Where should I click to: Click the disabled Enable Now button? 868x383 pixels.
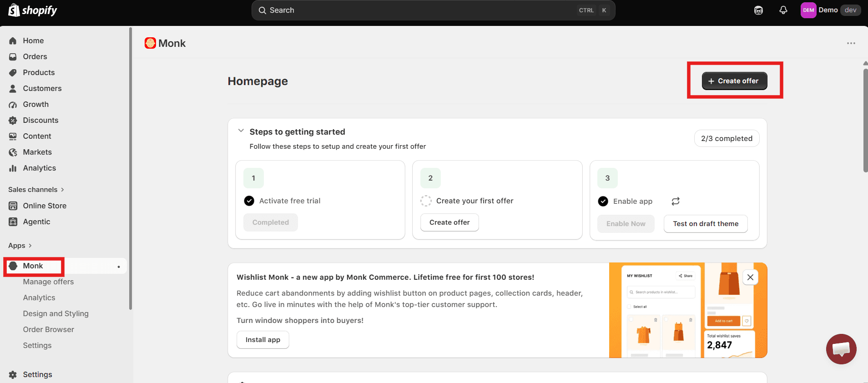point(626,224)
